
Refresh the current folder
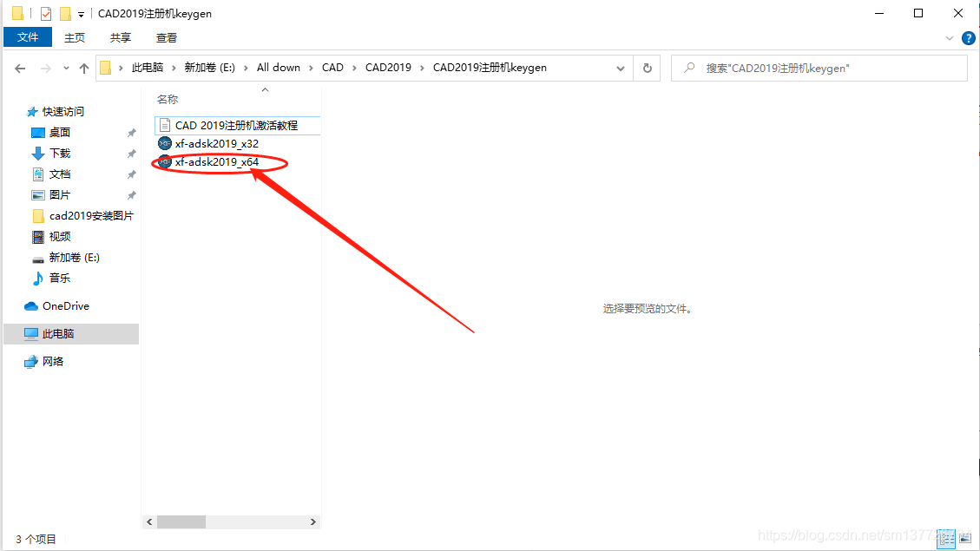pos(648,68)
